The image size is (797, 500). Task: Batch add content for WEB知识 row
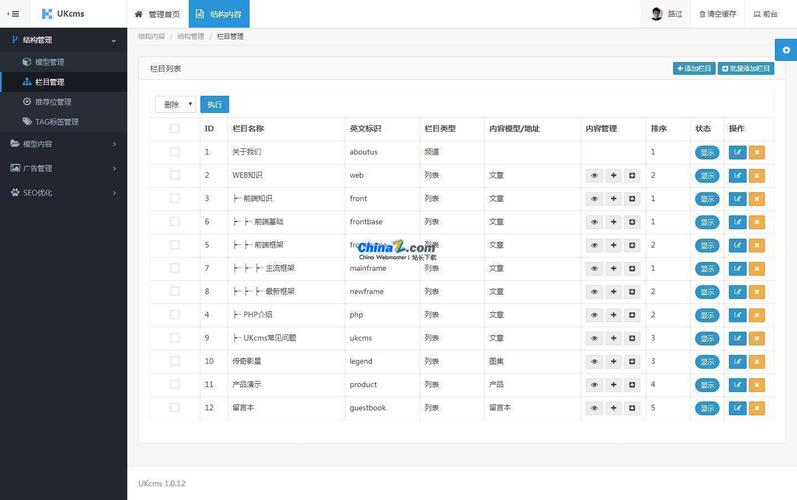point(632,175)
